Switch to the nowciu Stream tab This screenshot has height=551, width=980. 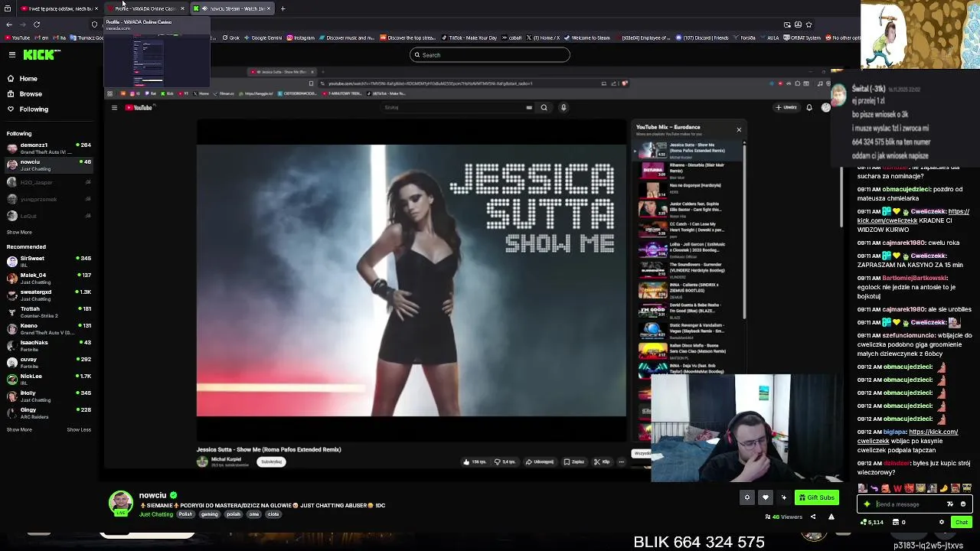(233, 8)
